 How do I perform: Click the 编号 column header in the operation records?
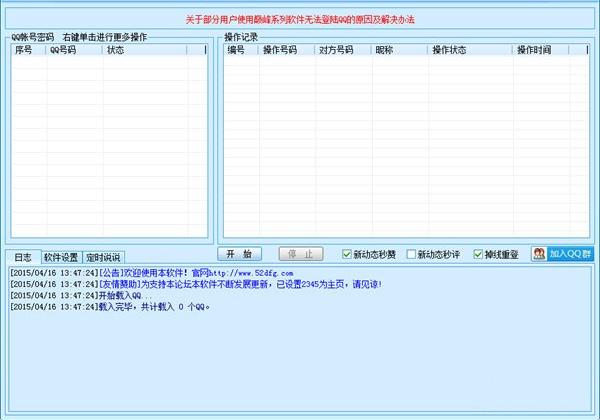(241, 50)
